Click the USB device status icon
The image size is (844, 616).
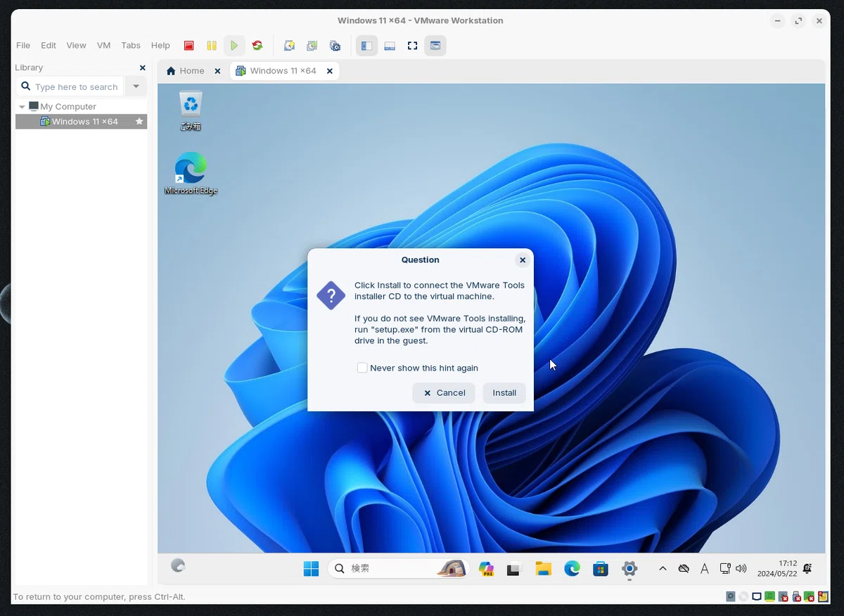click(796, 596)
